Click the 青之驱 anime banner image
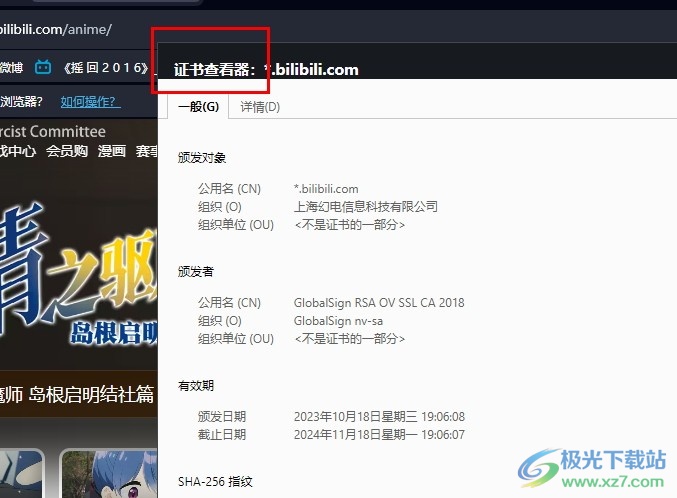This screenshot has height=498, width=677. [79, 271]
